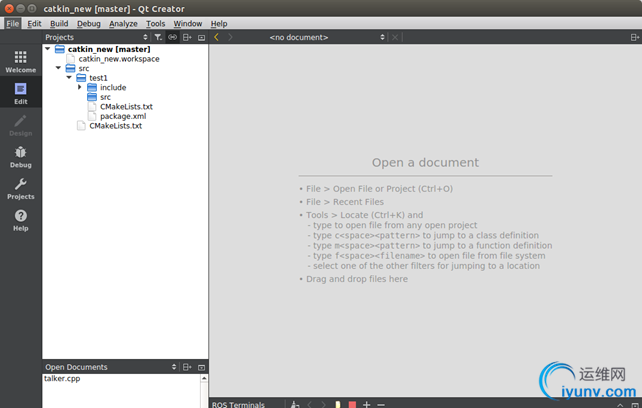The width and height of the screenshot is (642, 408).
Task: Split the Open Documents panel
Action: pos(187,367)
